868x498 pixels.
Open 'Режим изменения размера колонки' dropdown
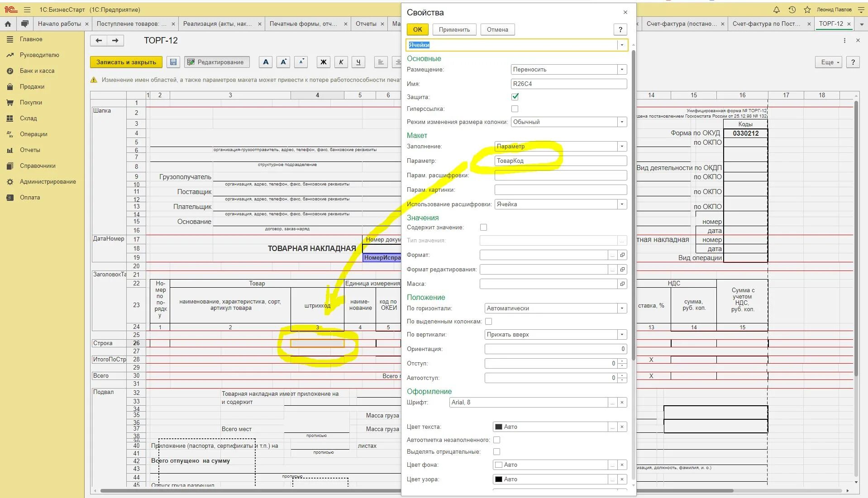(622, 122)
